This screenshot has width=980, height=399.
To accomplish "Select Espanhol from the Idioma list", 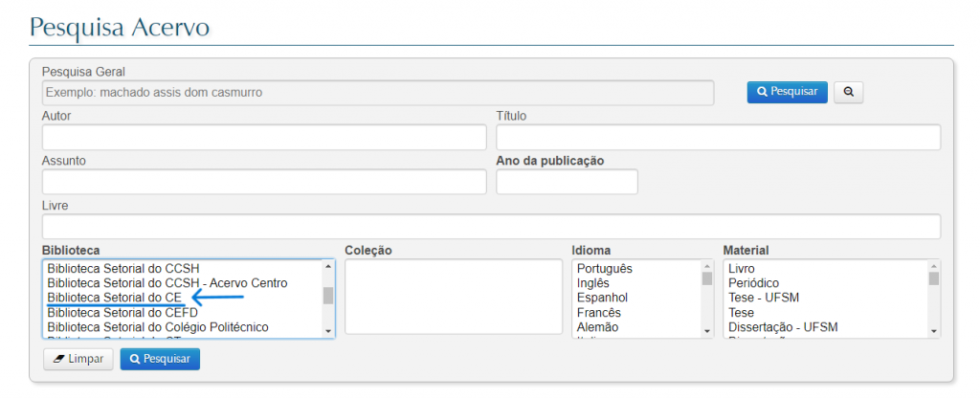I will coord(602,298).
